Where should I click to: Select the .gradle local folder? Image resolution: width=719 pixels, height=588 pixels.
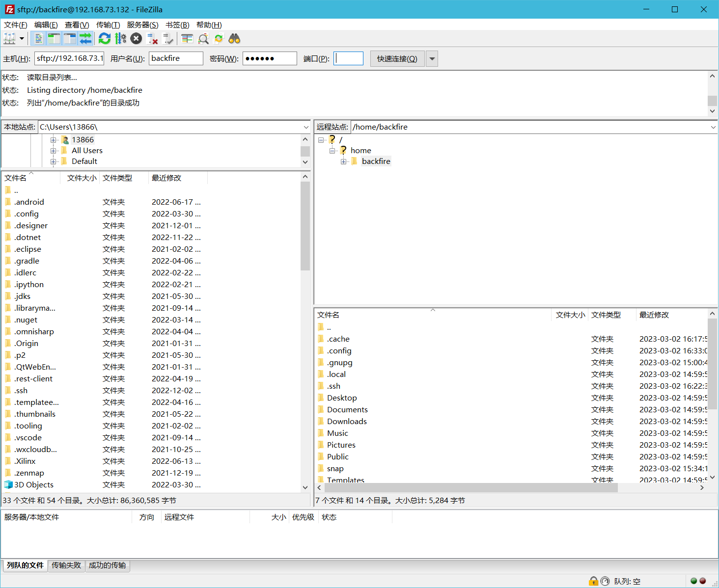coord(27,261)
